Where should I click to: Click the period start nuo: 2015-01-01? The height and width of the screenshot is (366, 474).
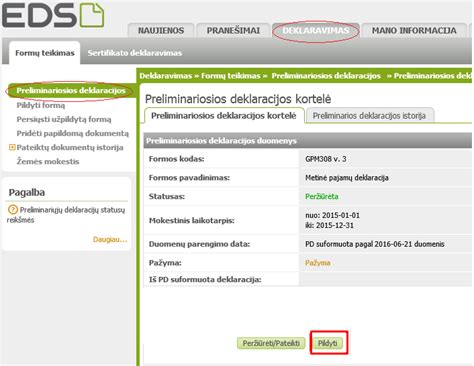pyautogui.click(x=332, y=215)
